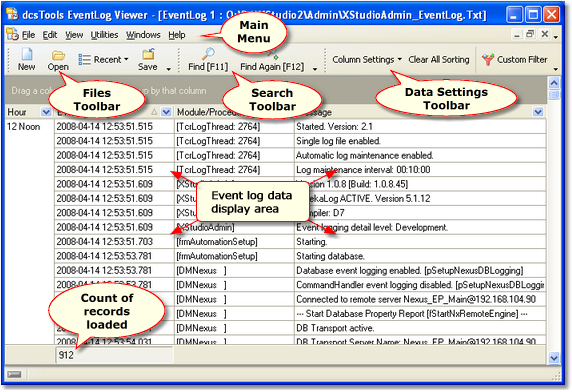
Task: Minimize the EventLog Viewer window
Action: pyautogui.click(x=514, y=15)
